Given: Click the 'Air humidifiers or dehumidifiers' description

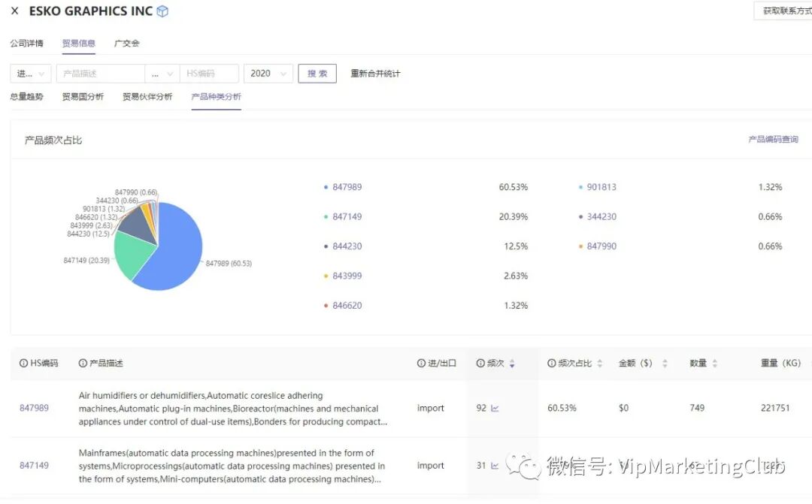Looking at the screenshot, I should tap(233, 409).
